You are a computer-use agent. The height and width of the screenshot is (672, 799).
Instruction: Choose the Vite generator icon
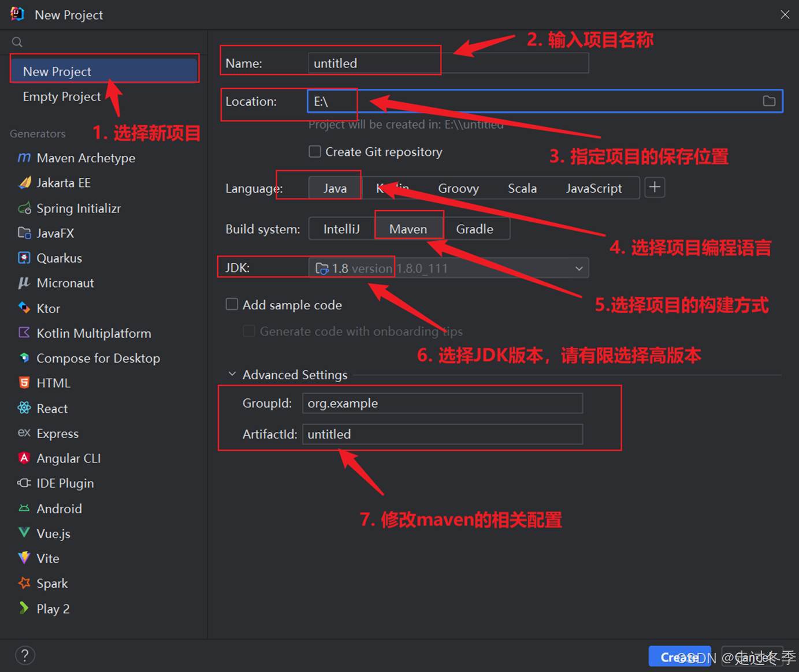point(24,558)
